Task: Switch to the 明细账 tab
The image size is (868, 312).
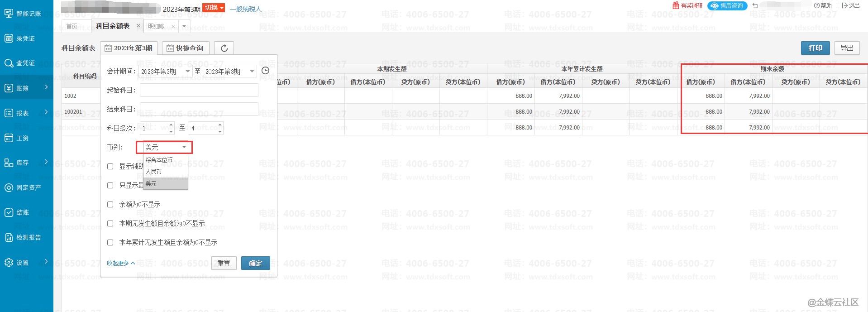Action: click(x=157, y=26)
